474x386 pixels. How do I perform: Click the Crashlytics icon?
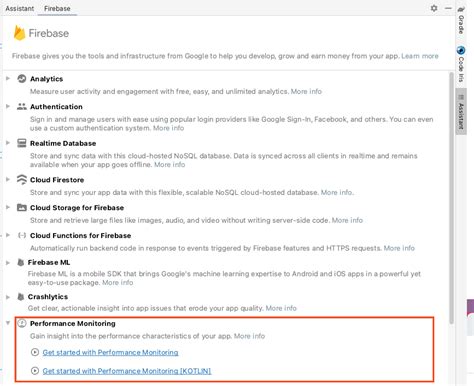pos(20,297)
